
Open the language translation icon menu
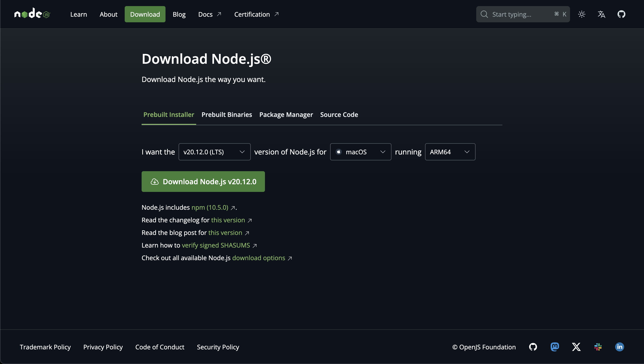[601, 14]
